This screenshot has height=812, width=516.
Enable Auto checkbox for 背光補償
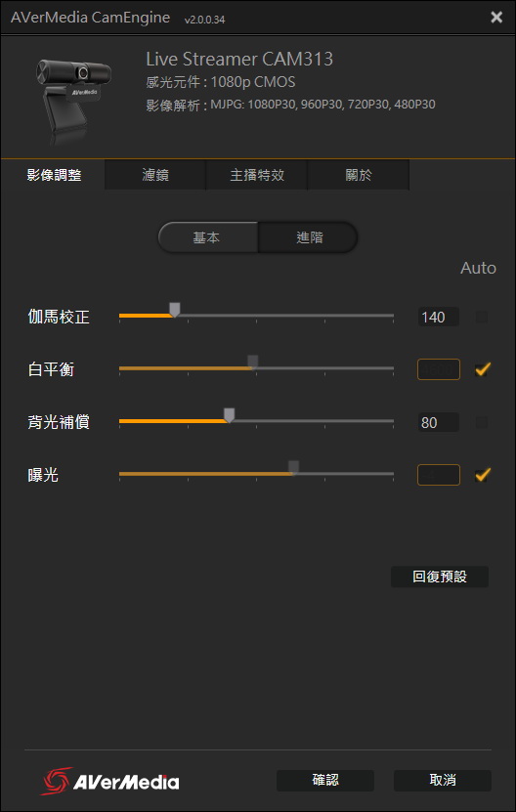click(x=481, y=422)
